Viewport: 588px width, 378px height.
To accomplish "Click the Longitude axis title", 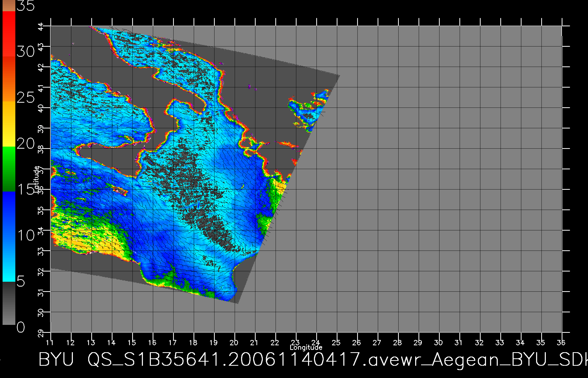I will [306, 348].
